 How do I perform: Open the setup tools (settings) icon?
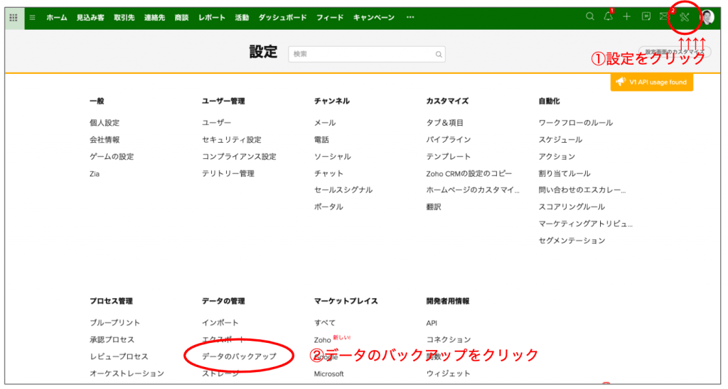click(x=684, y=18)
